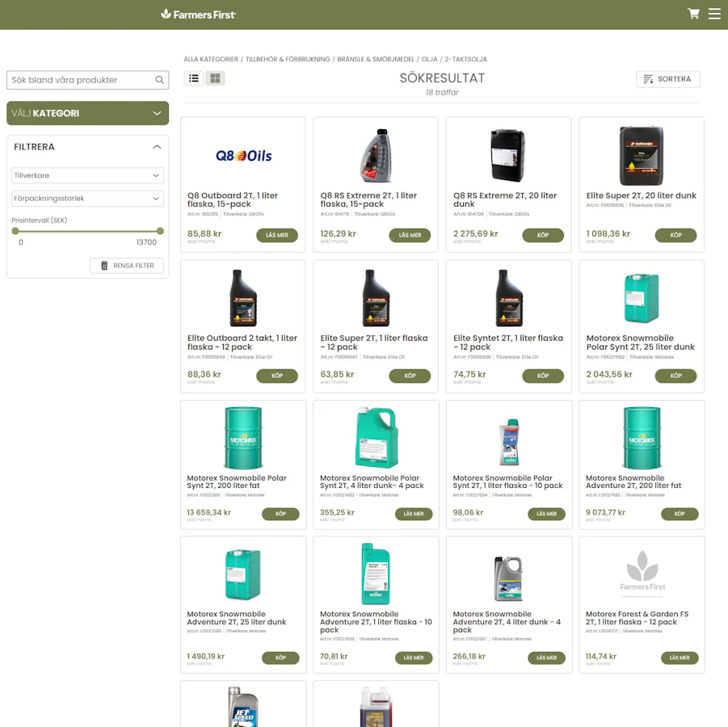Buy Elite Super 2T 20 liter dunk
Viewport: 728px width, 727px height.
pos(676,235)
